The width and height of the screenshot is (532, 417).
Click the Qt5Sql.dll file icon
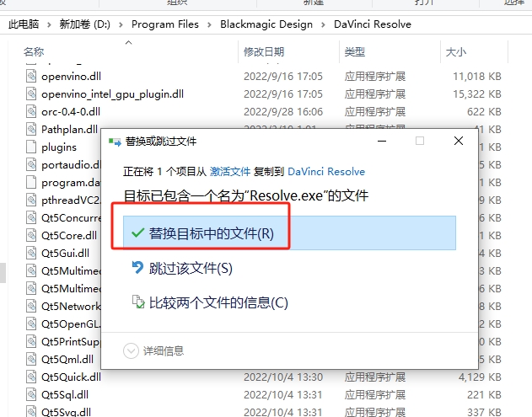(32, 394)
